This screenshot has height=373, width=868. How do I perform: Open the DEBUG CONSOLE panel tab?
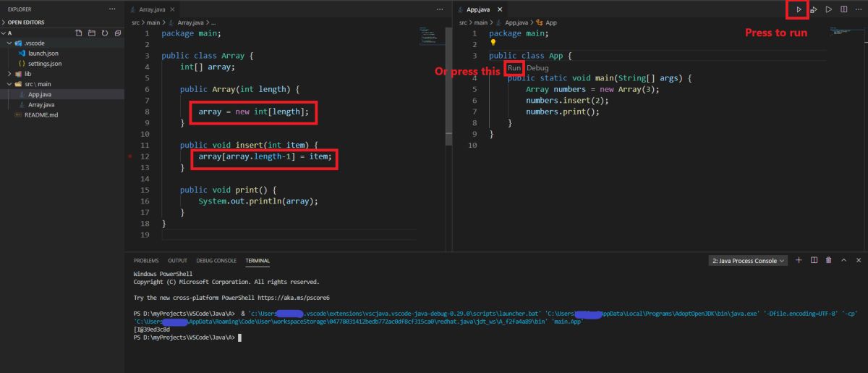coord(216,261)
